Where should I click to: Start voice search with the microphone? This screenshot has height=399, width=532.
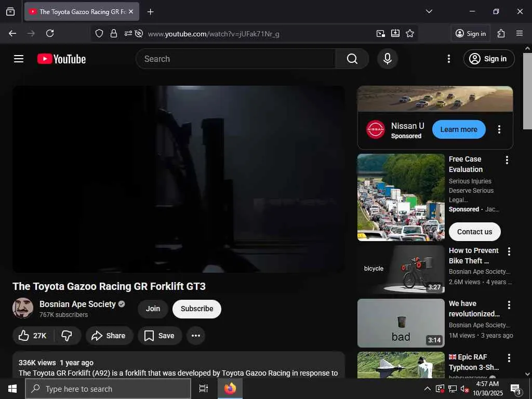pos(388,59)
